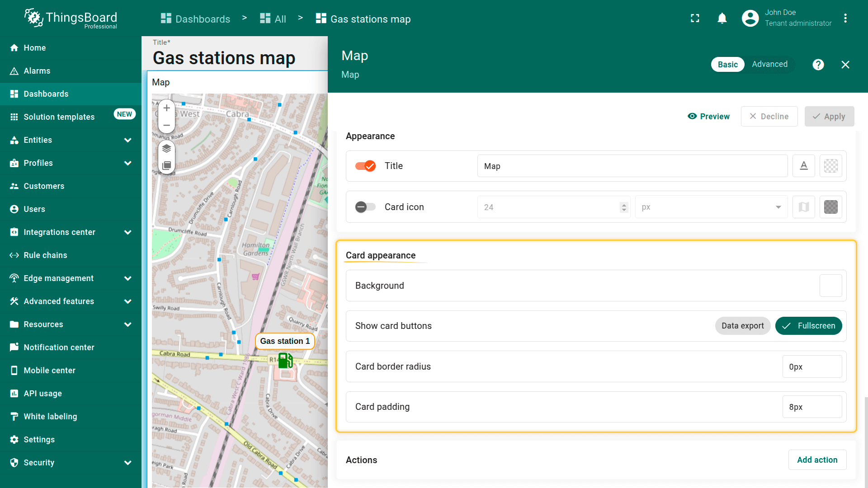The image size is (868, 488).
Task: Click the gas station marker icon
Action: (x=285, y=361)
